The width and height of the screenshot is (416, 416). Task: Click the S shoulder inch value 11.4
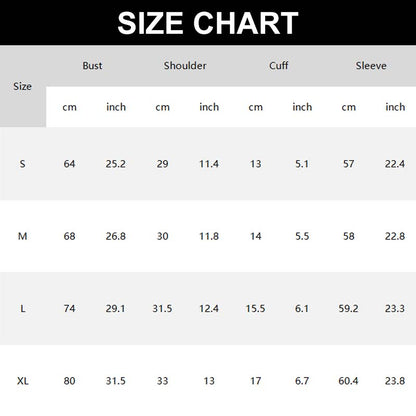tap(209, 164)
